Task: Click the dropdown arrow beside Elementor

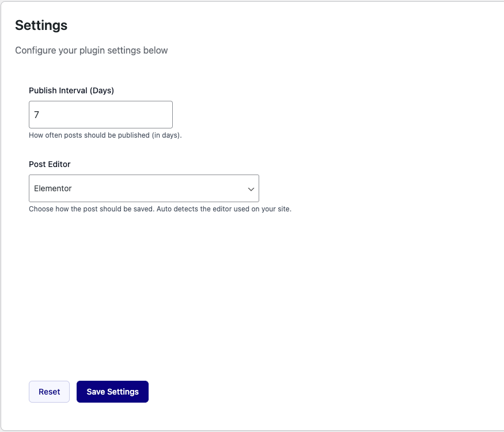Action: tap(251, 188)
